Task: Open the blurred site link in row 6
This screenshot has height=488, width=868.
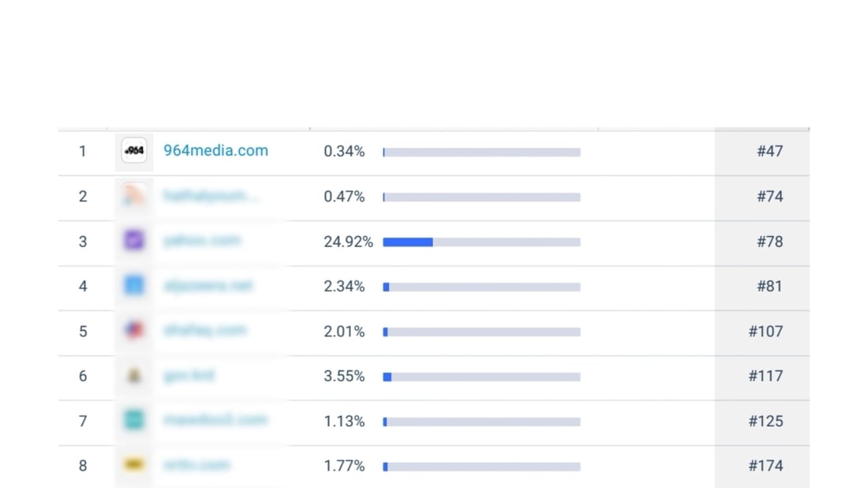Action: click(x=189, y=376)
